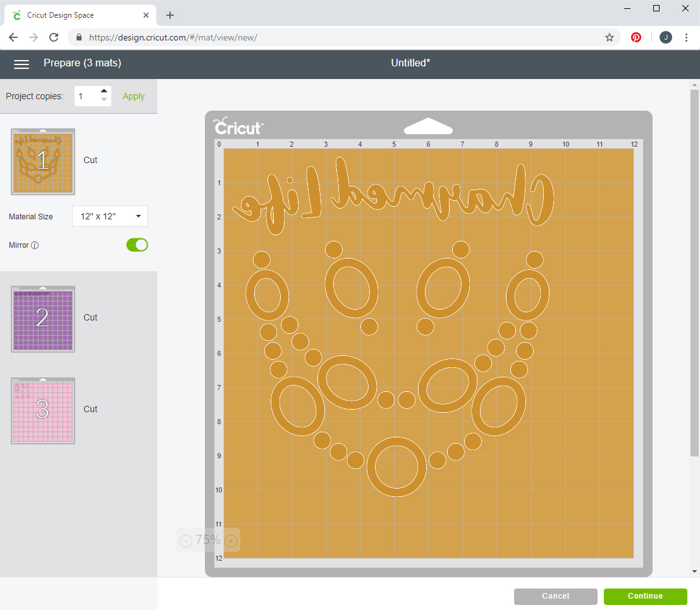The height and width of the screenshot is (610, 700).
Task: Select the large circle ring at mat bottom
Action: click(396, 467)
